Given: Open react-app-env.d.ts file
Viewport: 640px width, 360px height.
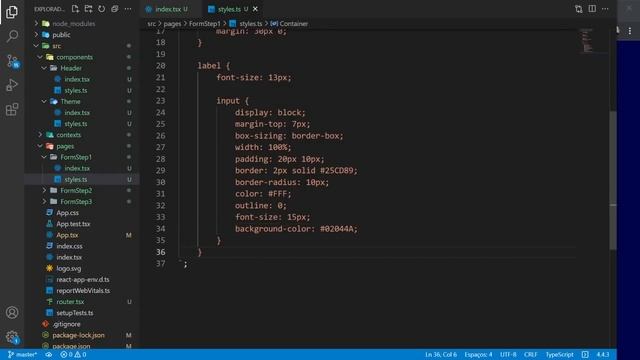Looking at the screenshot, I should click(83, 280).
